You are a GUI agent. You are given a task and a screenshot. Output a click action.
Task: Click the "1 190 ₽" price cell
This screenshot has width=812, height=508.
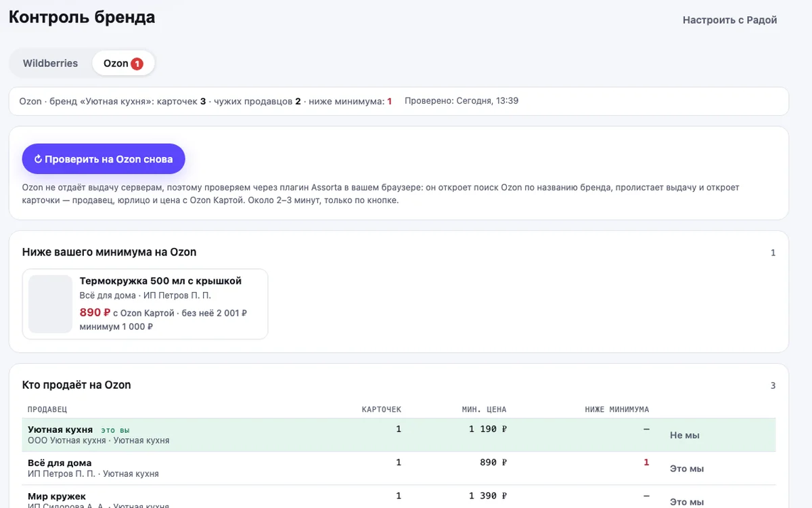(488, 429)
